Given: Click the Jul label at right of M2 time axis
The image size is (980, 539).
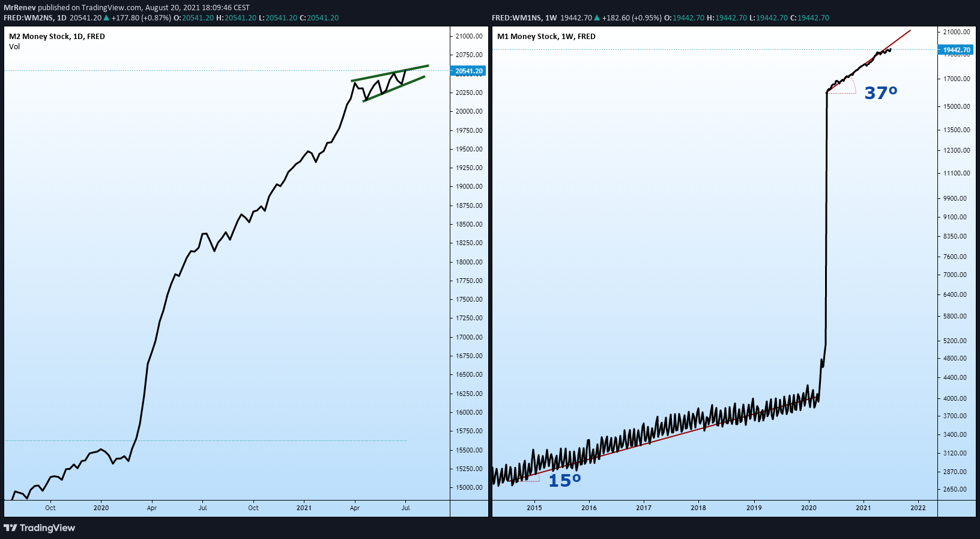Looking at the screenshot, I should pos(406,508).
